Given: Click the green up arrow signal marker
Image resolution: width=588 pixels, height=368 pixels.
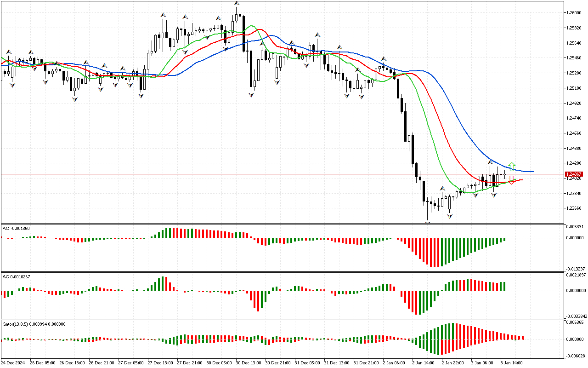Looking at the screenshot, I should [512, 166].
